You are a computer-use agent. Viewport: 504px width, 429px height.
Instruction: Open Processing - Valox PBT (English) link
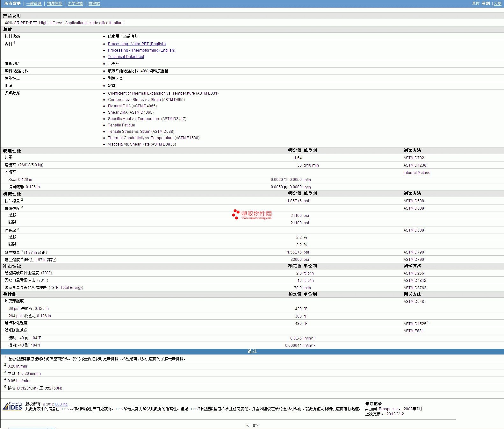137,44
